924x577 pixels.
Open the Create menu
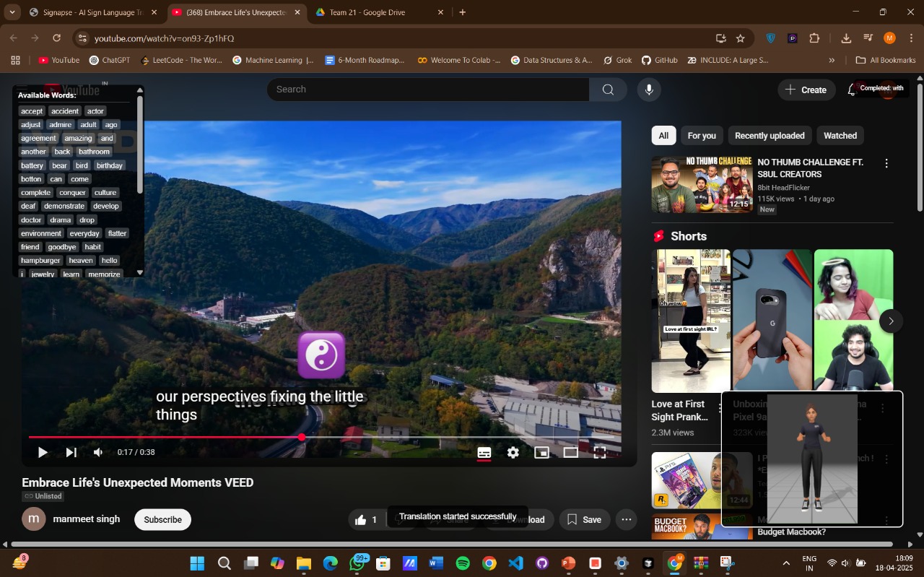806,90
